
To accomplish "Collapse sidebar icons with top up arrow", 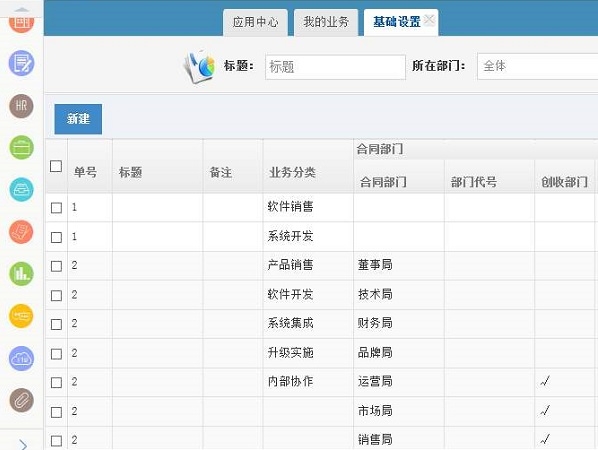I will pos(22,9).
